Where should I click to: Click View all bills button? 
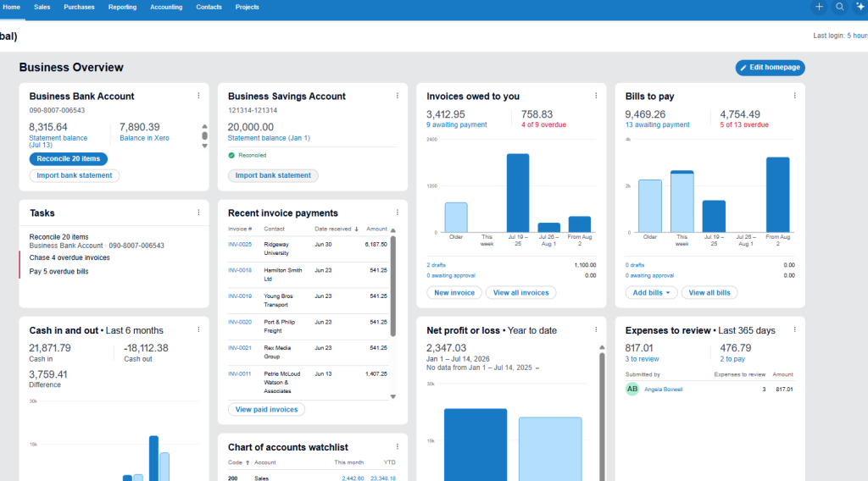tap(709, 292)
